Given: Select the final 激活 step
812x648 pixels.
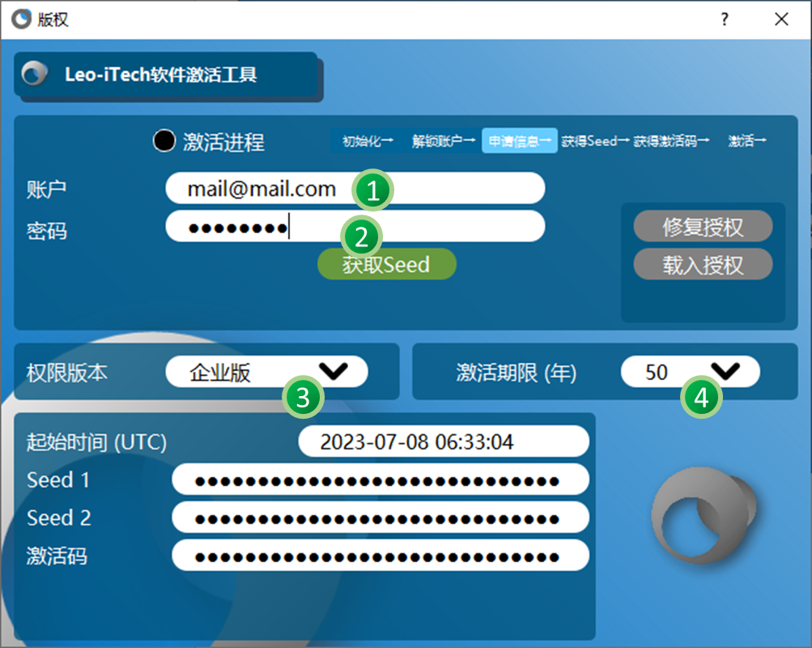Looking at the screenshot, I should tap(746, 141).
